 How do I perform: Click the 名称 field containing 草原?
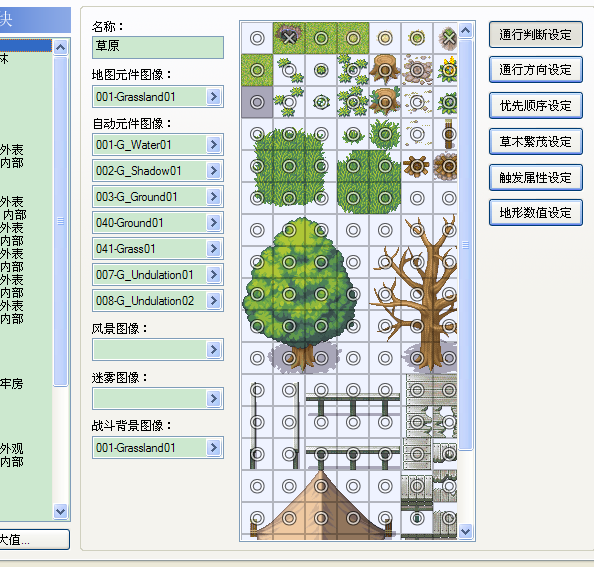tap(158, 47)
